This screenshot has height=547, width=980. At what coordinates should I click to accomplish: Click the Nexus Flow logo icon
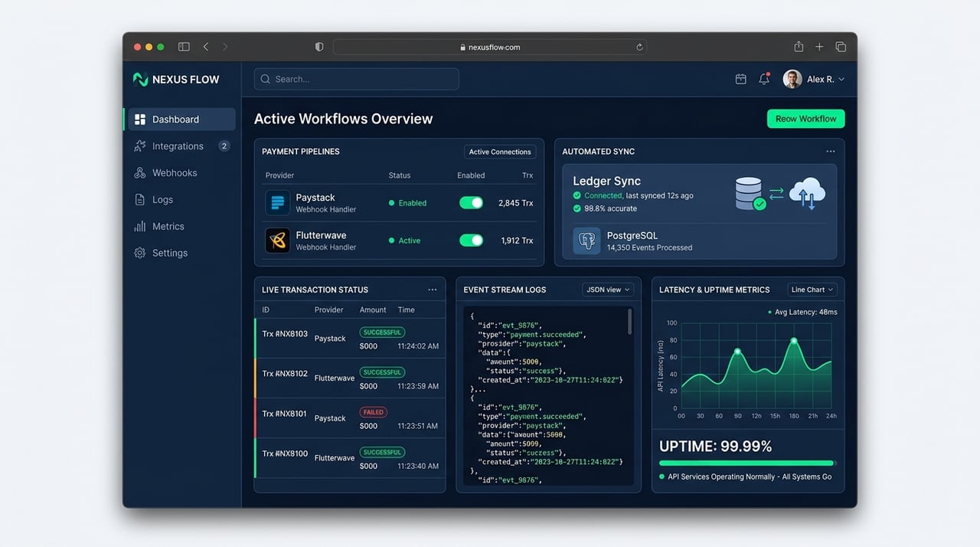tap(140, 79)
